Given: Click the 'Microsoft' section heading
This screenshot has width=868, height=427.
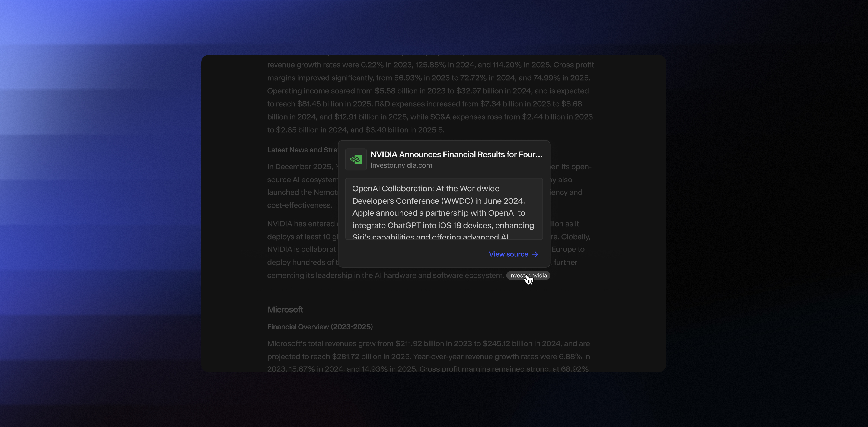Looking at the screenshot, I should click(x=285, y=309).
